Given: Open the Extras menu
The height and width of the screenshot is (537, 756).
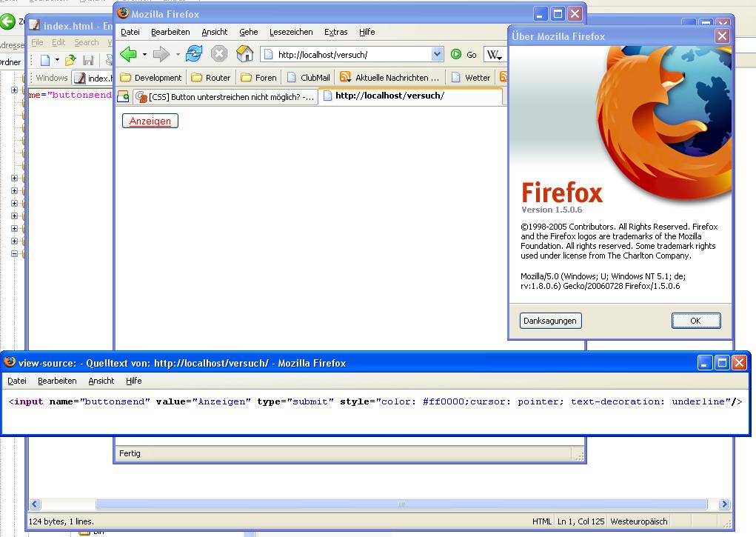Looking at the screenshot, I should [335, 32].
